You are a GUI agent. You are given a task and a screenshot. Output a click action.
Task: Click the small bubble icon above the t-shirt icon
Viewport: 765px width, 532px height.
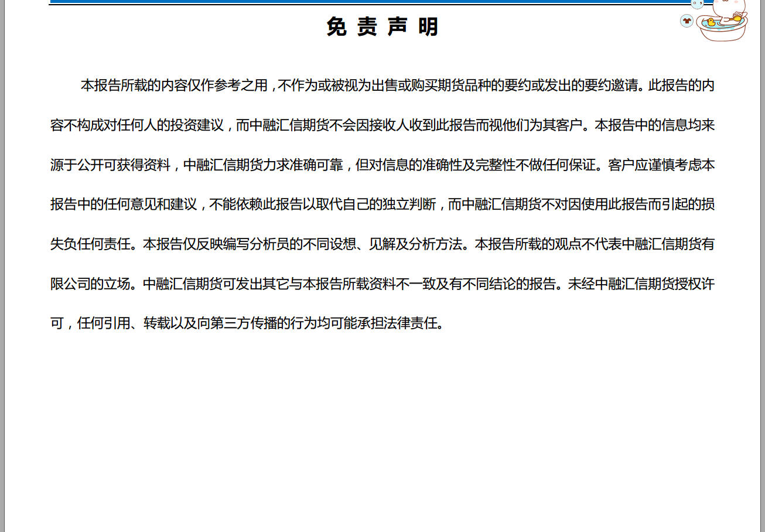tap(697, 4)
